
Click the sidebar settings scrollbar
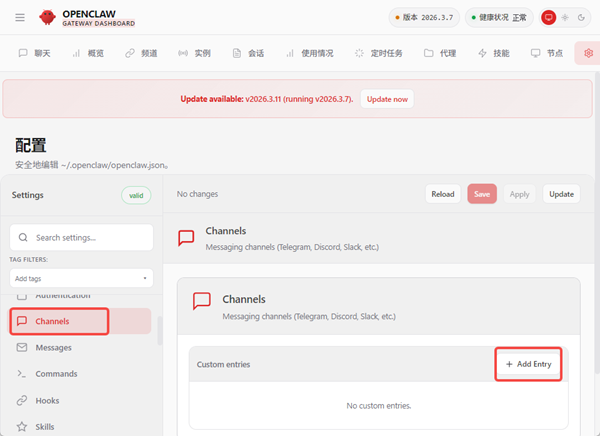160,331
